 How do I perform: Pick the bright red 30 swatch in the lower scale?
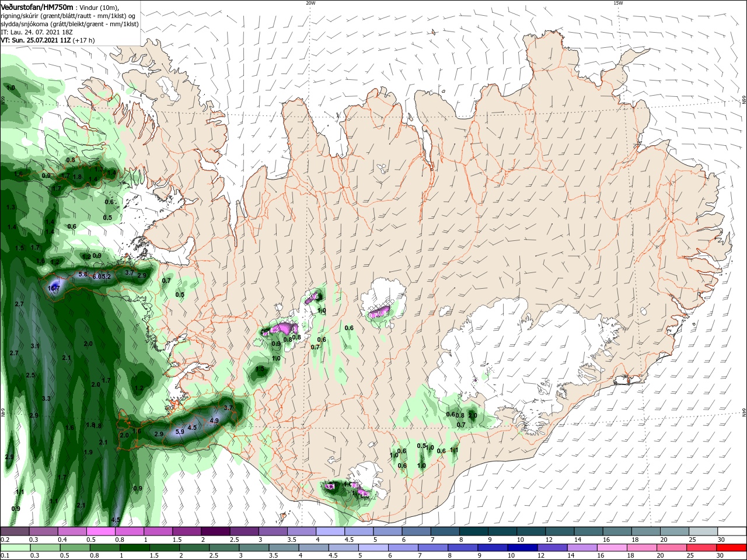tap(731, 548)
